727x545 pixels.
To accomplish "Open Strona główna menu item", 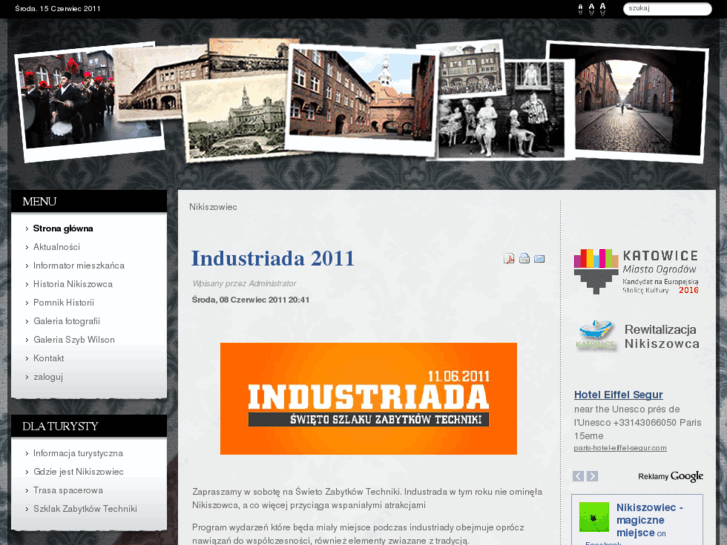I will click(63, 229).
